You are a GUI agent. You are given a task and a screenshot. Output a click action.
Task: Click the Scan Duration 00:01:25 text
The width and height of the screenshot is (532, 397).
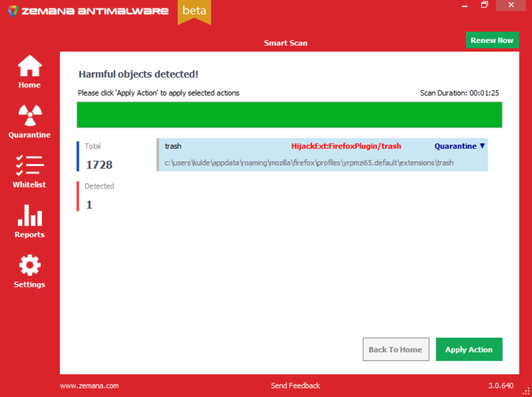[x=460, y=93]
